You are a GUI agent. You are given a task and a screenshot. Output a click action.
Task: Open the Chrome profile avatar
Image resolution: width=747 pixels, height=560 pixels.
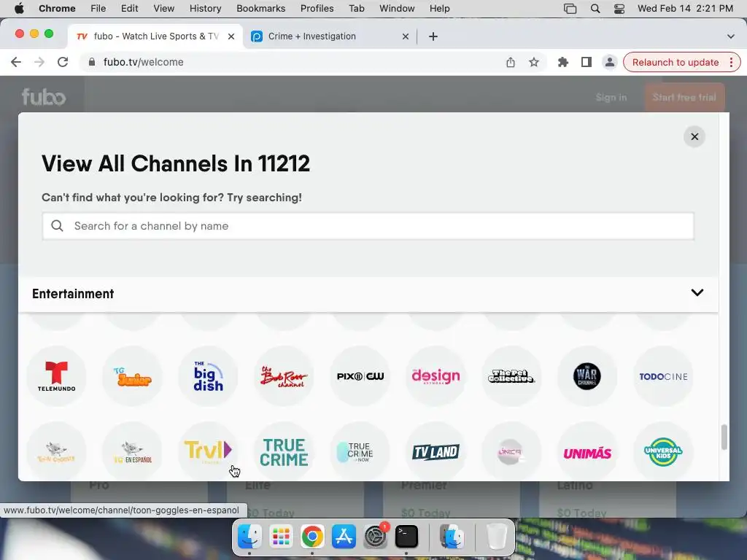tap(609, 62)
